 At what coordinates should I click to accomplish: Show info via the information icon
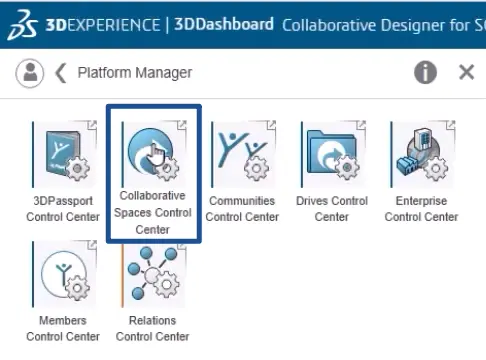tap(425, 72)
